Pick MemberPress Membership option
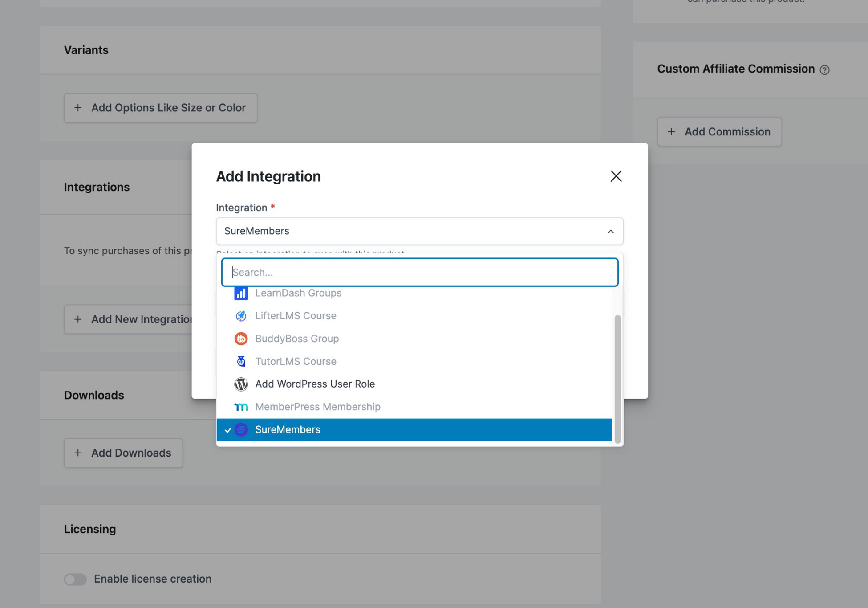 (x=414, y=407)
